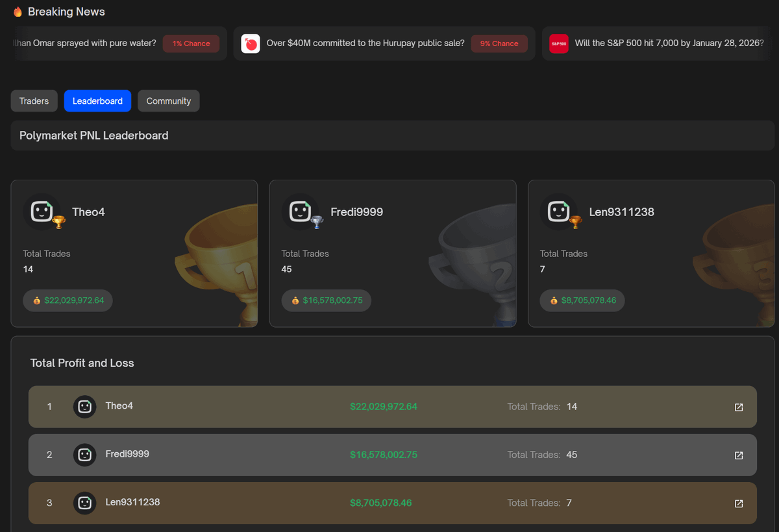Click Total Trades value 7 on Len9311238 card
779x532 pixels.
(x=543, y=269)
